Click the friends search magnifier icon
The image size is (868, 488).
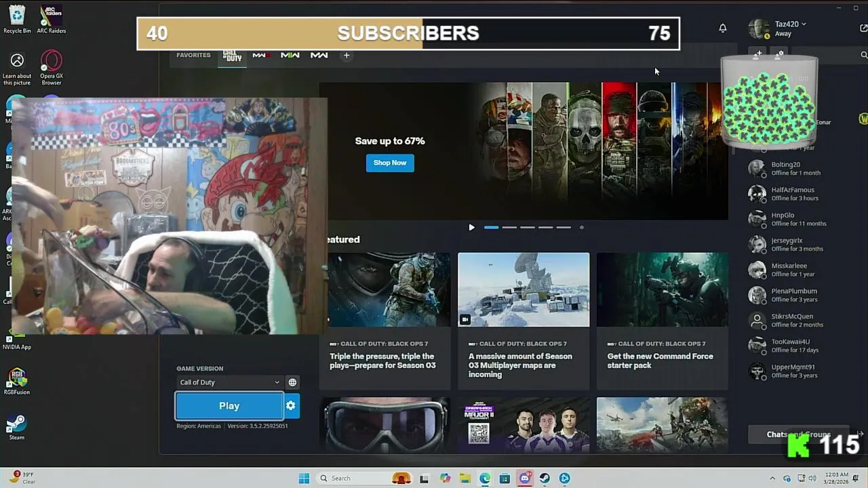[x=864, y=55]
